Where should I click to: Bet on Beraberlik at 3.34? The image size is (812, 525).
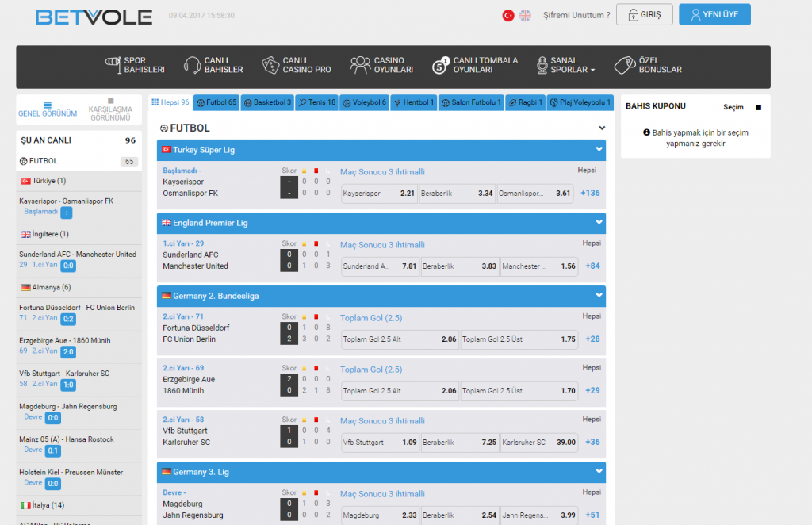point(457,194)
